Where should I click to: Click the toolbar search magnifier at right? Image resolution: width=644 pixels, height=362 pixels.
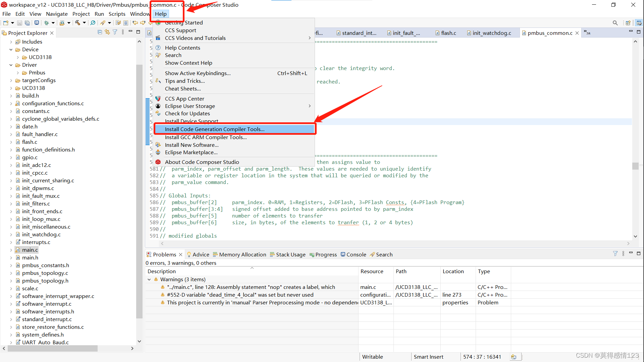[615, 23]
